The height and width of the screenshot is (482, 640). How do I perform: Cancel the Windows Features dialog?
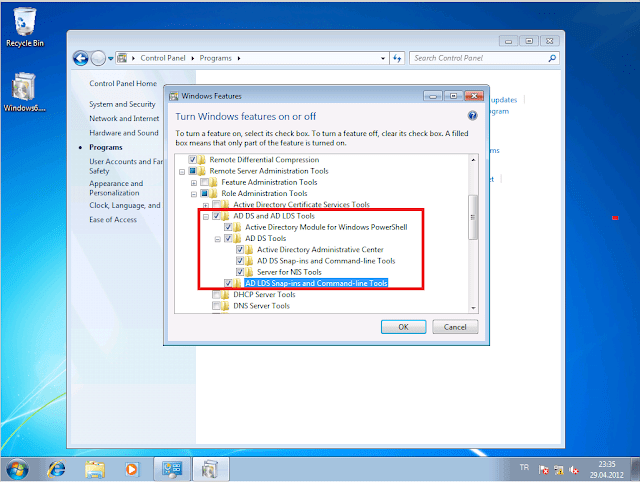click(x=454, y=327)
